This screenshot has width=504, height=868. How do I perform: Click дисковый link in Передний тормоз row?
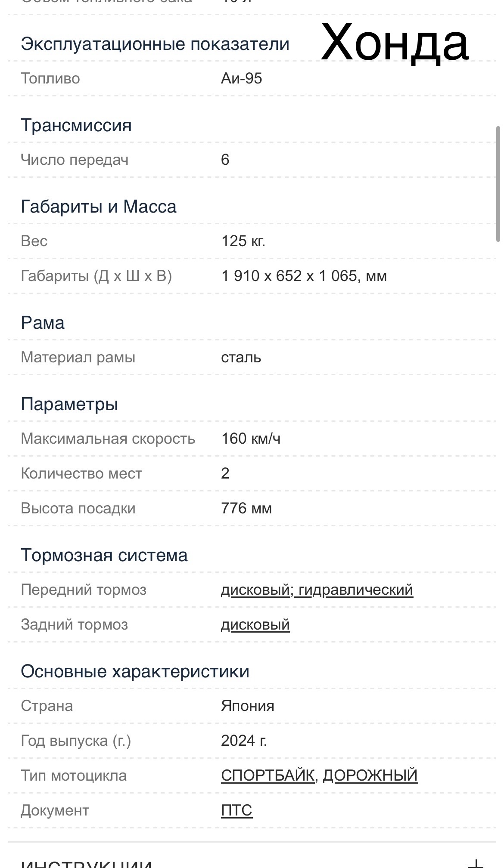pyautogui.click(x=255, y=590)
